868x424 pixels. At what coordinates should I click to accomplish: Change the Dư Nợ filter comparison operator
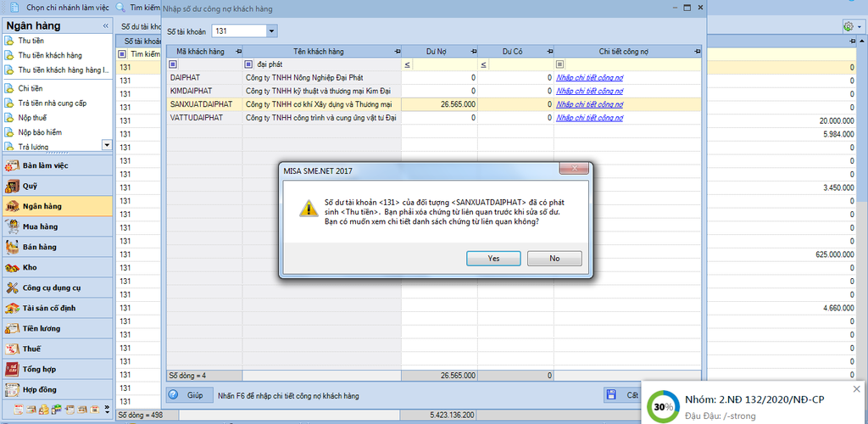408,64
